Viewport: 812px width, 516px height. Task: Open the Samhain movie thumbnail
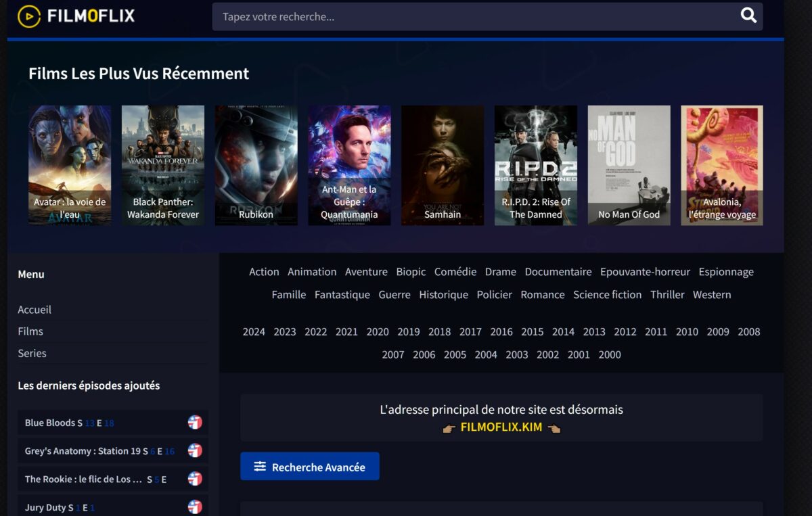(443, 165)
